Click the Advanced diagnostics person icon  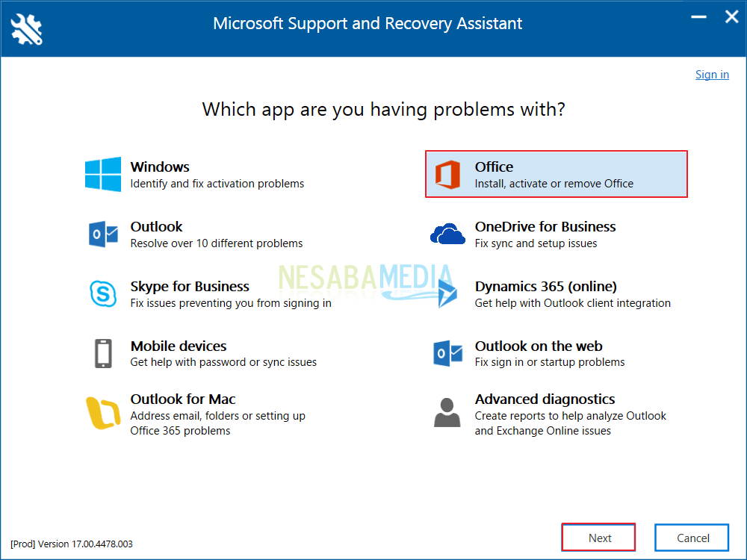click(447, 413)
